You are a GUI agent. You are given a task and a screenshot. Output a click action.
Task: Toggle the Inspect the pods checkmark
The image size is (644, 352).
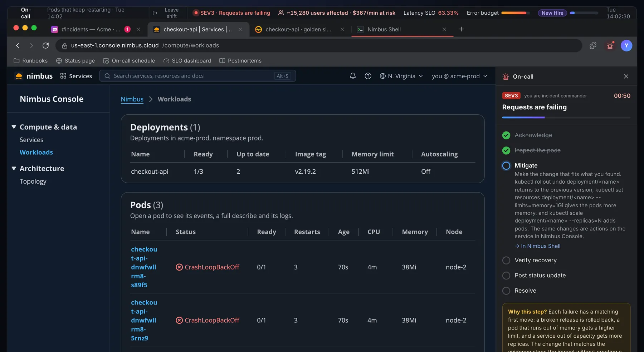(x=506, y=150)
